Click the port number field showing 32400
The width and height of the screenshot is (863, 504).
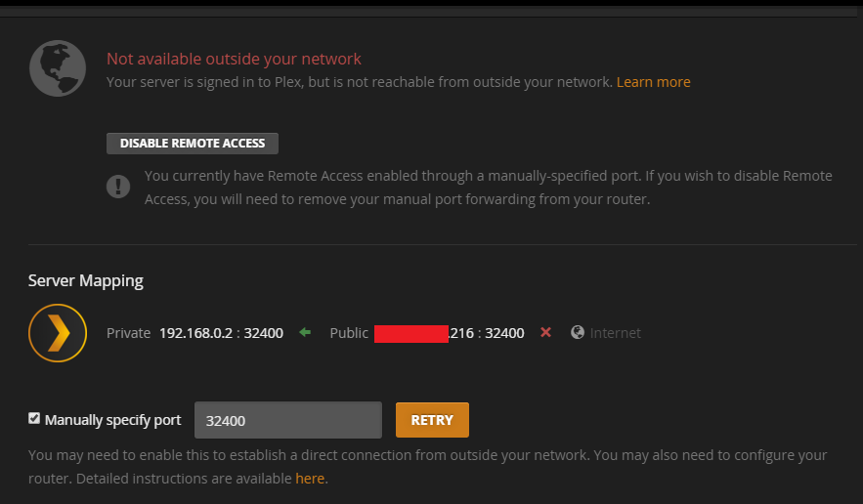point(288,420)
